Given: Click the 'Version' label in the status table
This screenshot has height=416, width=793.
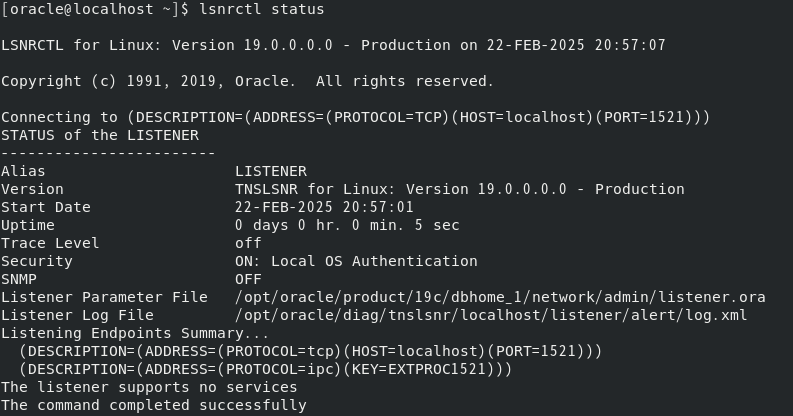Looking at the screenshot, I should [32, 189].
